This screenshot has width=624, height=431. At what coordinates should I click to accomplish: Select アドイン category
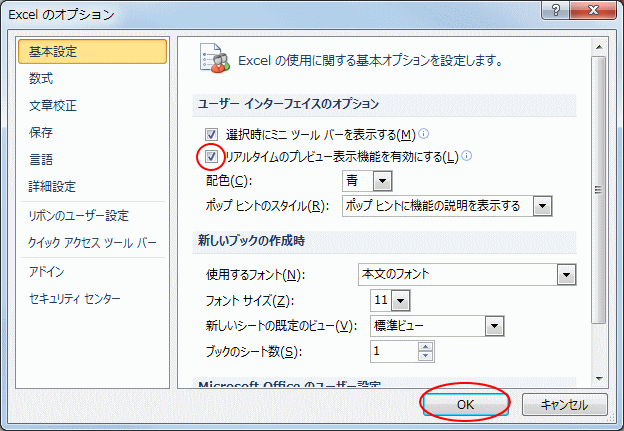tap(92, 272)
